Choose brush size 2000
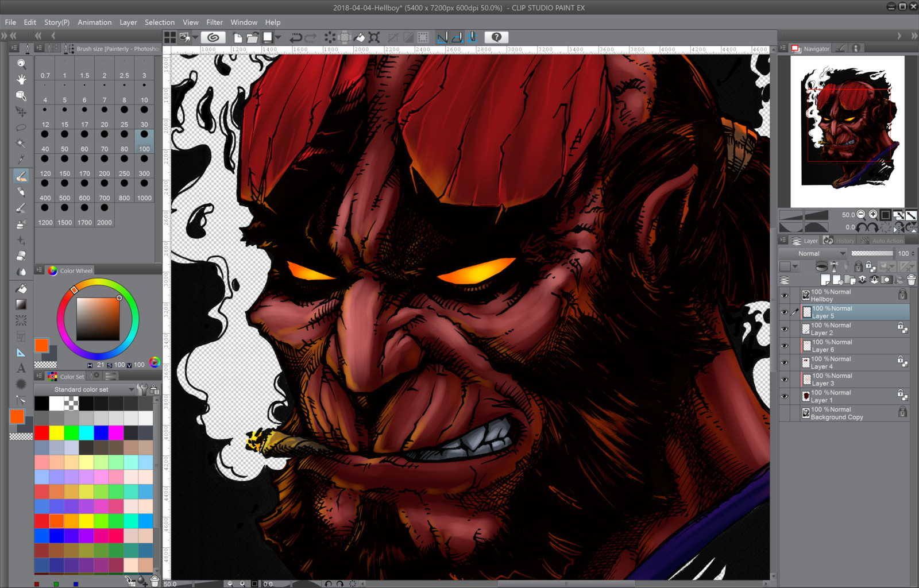The height and width of the screenshot is (588, 919). click(105, 214)
